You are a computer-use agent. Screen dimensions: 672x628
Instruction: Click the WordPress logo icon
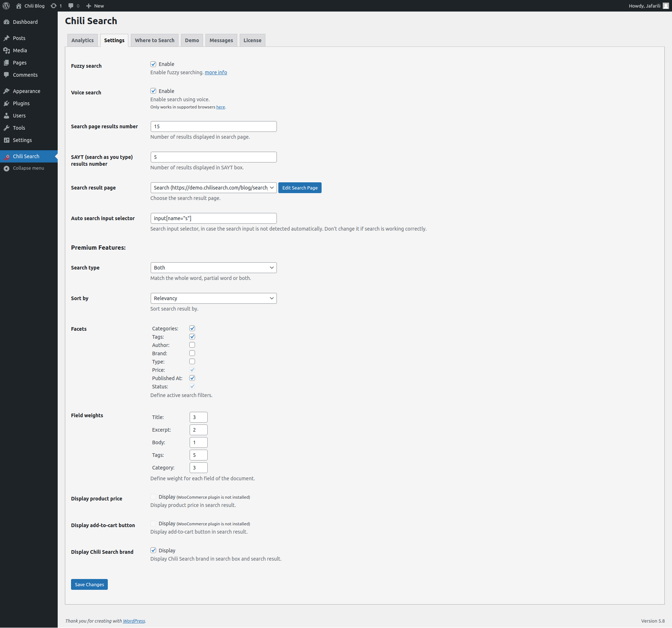6,6
